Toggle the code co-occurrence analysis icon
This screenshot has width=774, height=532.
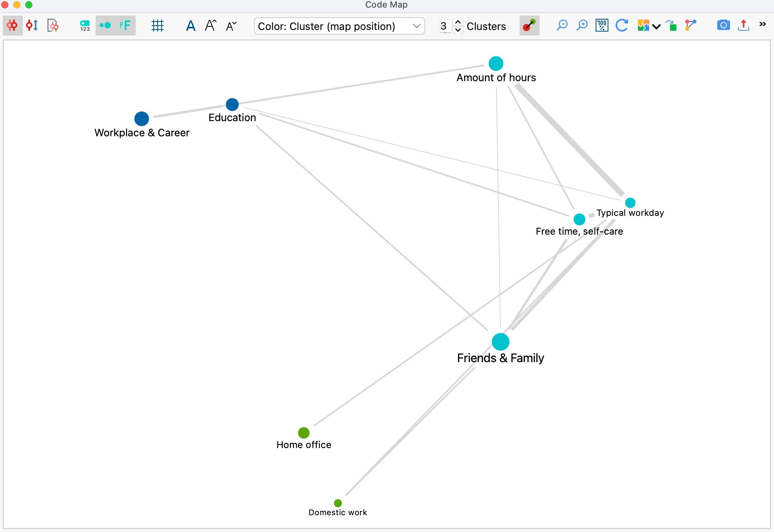point(12,26)
